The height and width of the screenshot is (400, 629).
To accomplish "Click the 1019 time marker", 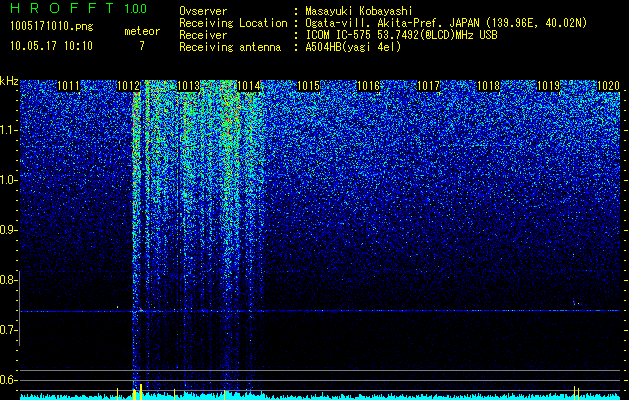I will pos(548,86).
